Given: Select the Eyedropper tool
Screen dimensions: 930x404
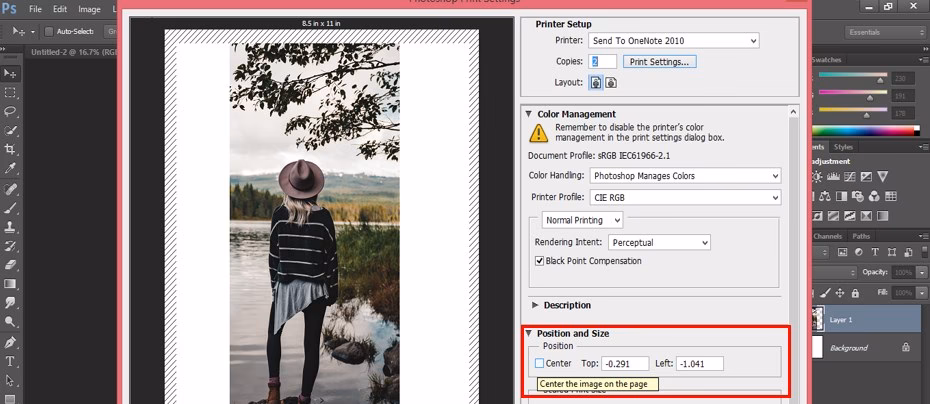Looking at the screenshot, I should point(11,168).
